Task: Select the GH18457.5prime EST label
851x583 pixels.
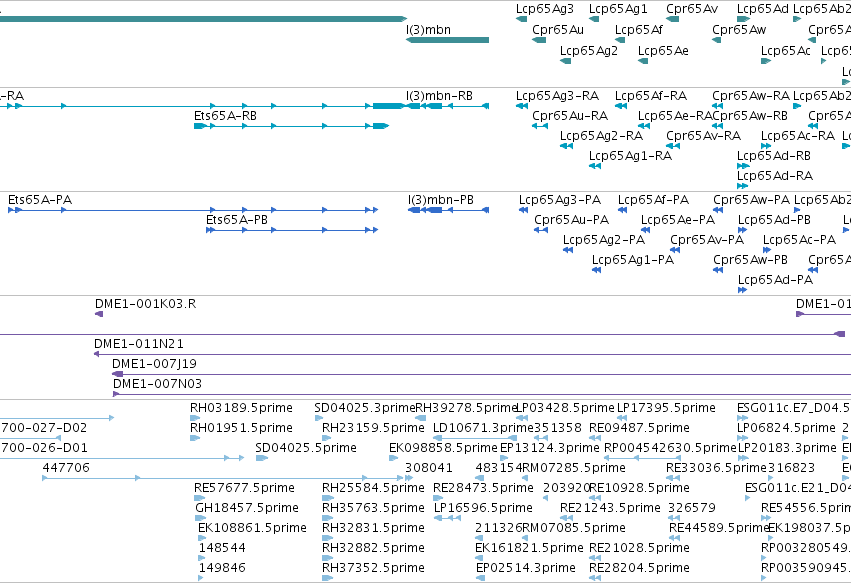Action: [247, 508]
